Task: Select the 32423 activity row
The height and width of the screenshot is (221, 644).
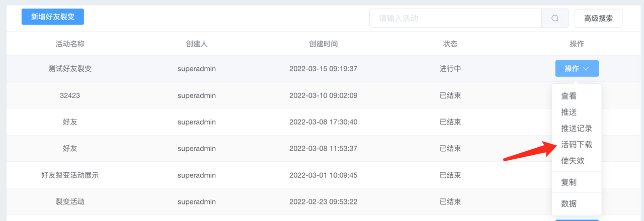Action: (322, 95)
